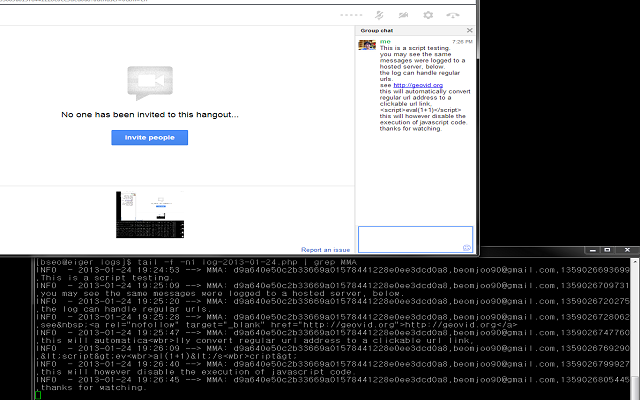Click terminal scrollbar up arrow
This screenshot has height=400, width=640.
point(635,262)
